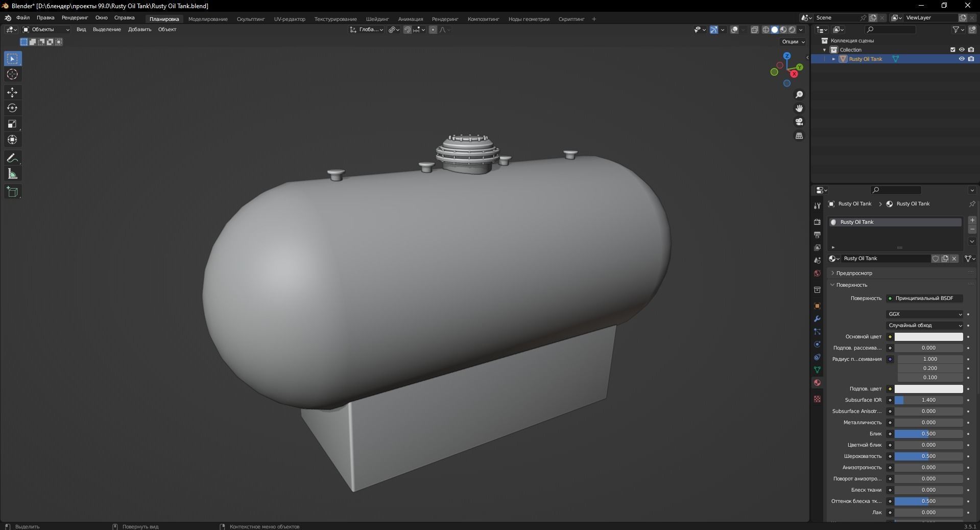Uncheck Collection exclude checkbox in outliner
The height and width of the screenshot is (530, 980).
pyautogui.click(x=952, y=50)
